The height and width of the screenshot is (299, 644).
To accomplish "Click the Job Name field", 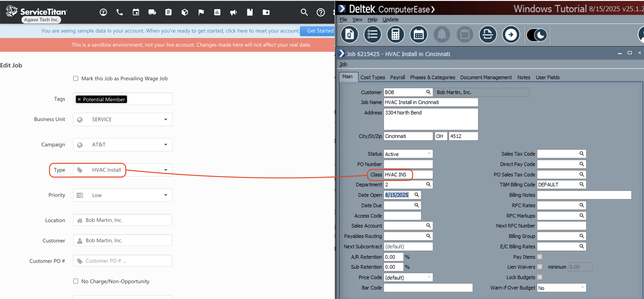I will coord(431,102).
